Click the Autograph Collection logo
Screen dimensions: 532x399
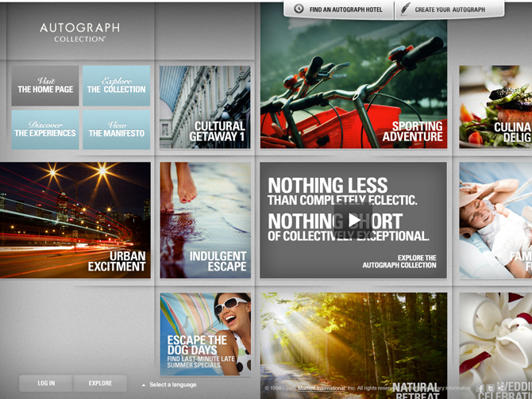pyautogui.click(x=79, y=32)
